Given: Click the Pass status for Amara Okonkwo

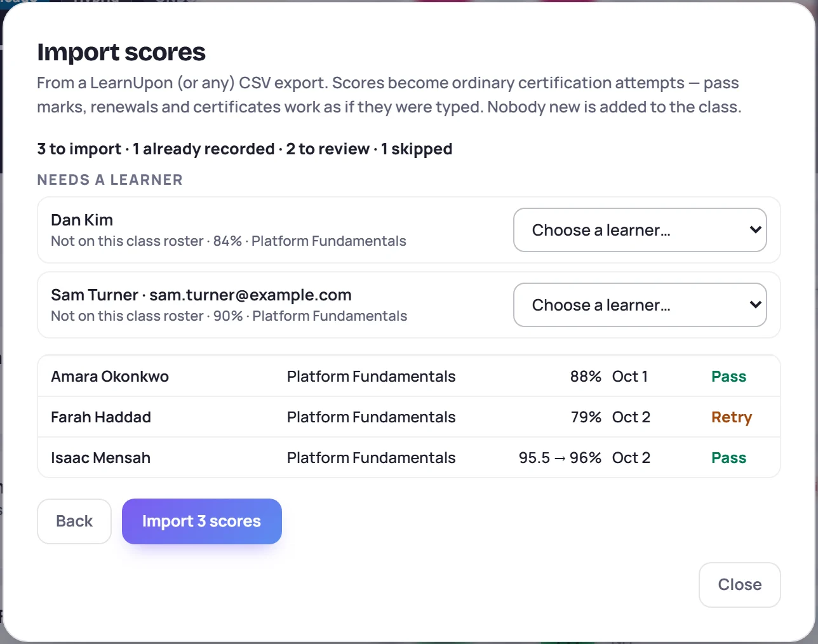Looking at the screenshot, I should [728, 377].
